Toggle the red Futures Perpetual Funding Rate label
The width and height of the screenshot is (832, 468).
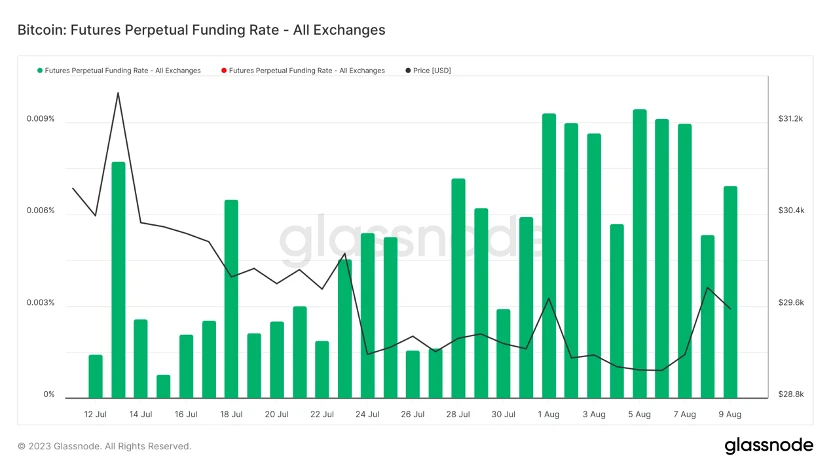pyautogui.click(x=306, y=71)
